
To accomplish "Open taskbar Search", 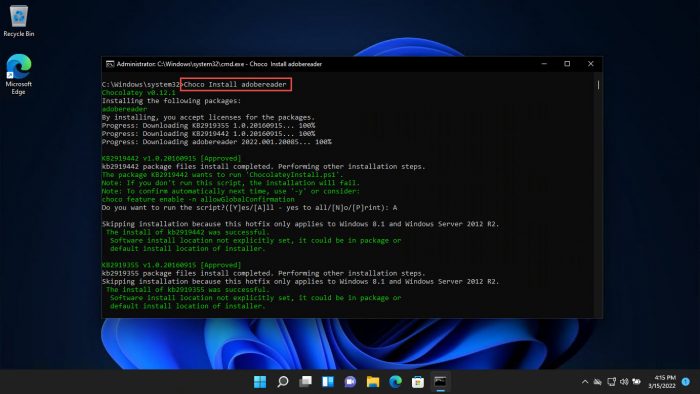I will point(283,382).
